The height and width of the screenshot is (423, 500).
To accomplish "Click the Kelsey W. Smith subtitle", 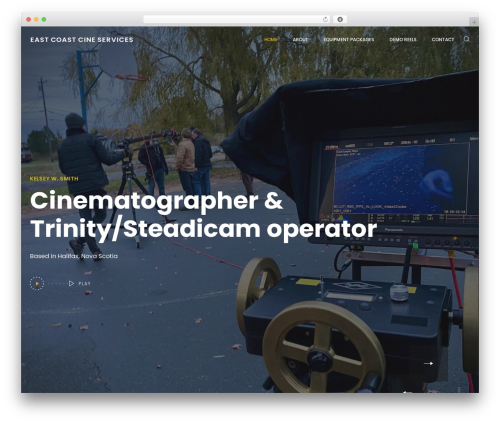I will [54, 179].
